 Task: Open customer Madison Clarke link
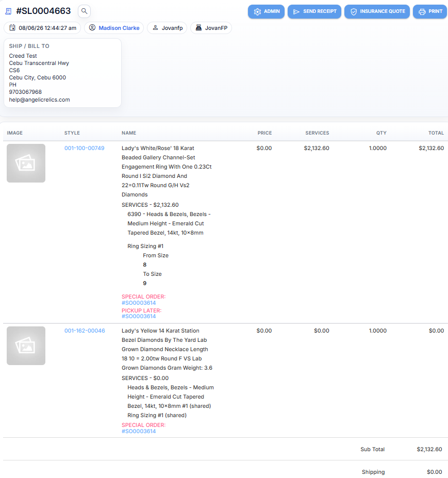(119, 28)
